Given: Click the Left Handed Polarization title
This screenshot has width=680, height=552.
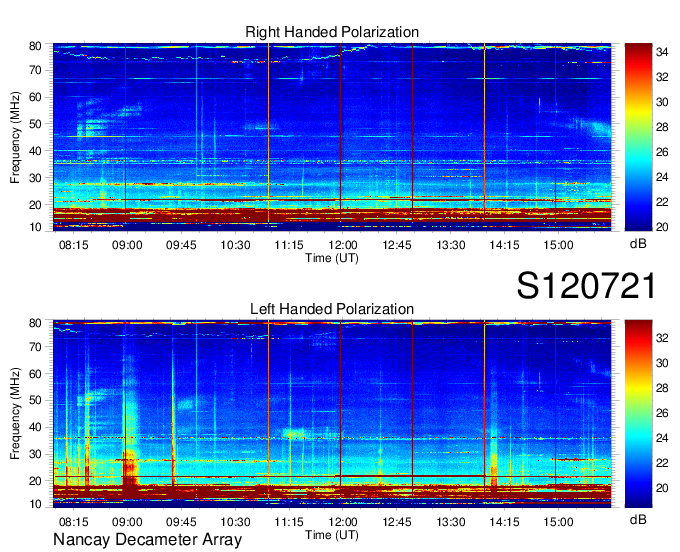Looking at the screenshot, I should pos(332,309).
